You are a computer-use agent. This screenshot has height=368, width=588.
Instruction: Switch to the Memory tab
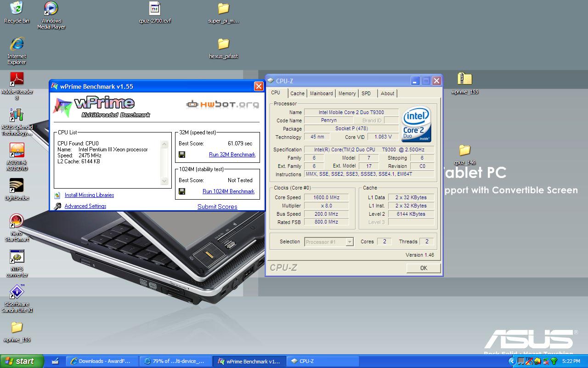click(x=347, y=93)
